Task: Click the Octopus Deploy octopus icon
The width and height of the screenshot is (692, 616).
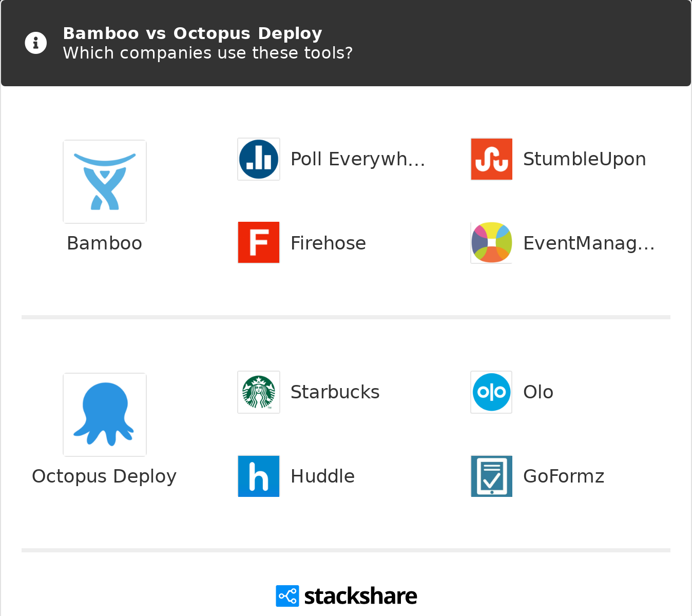Action: point(104,414)
